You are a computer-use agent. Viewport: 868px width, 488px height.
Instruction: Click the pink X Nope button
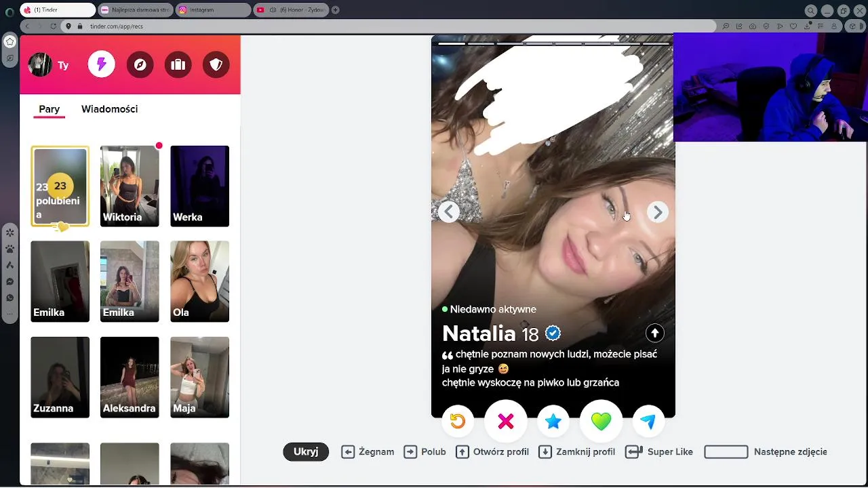[505, 422]
